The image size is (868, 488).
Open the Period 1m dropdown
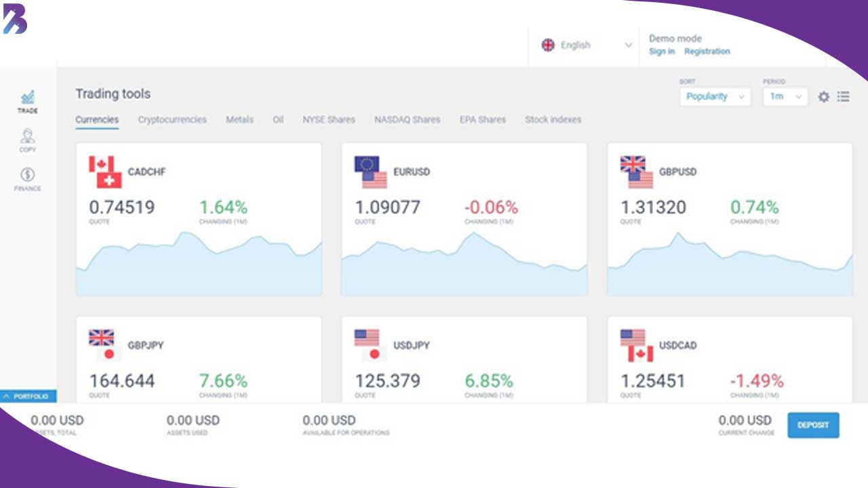785,97
